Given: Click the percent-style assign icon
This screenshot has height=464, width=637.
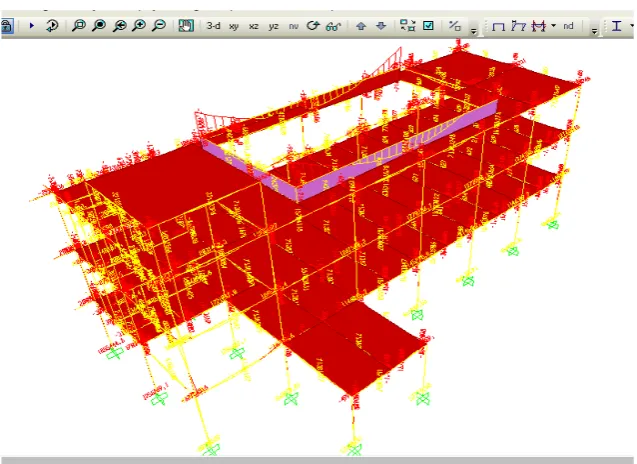Looking at the screenshot, I should 455,26.
